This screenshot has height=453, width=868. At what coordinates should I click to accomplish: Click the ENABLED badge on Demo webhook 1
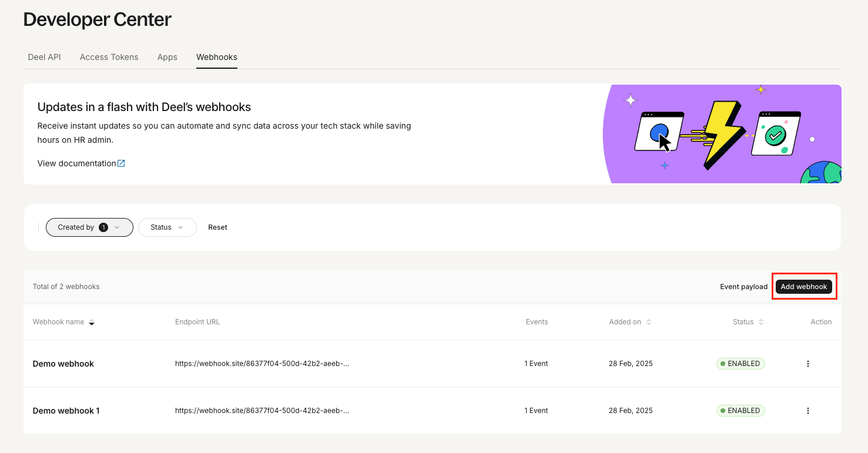[740, 411]
